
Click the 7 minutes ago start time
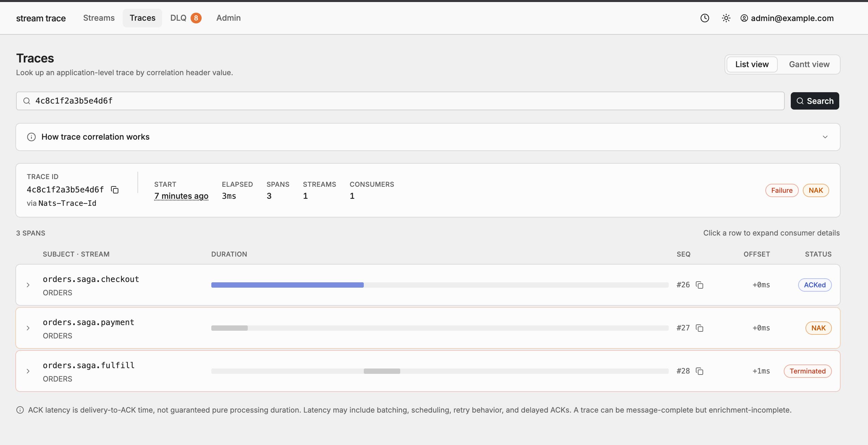pos(181,196)
